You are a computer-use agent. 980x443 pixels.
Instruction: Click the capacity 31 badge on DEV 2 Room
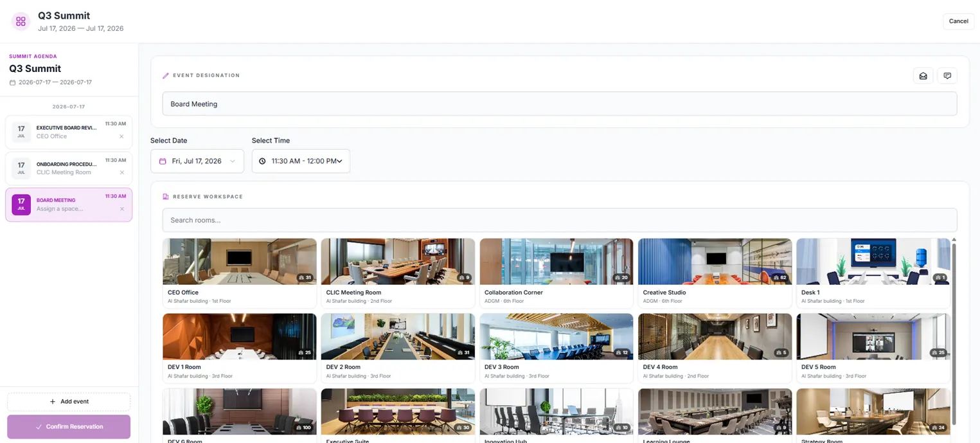pyautogui.click(x=463, y=353)
